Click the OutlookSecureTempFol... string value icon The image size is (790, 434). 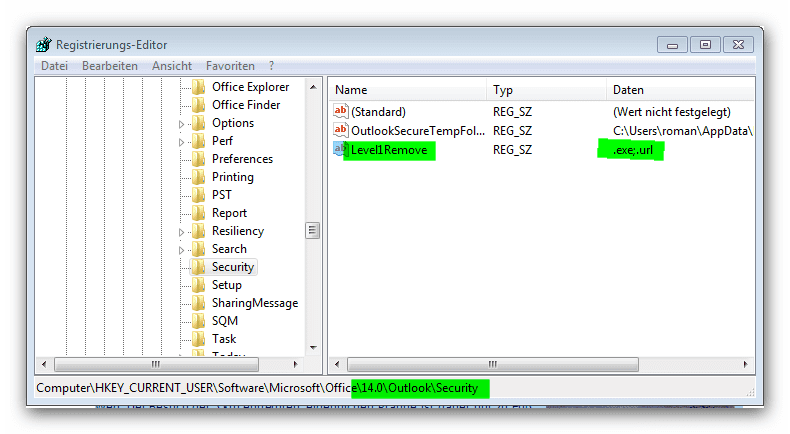coord(341,131)
